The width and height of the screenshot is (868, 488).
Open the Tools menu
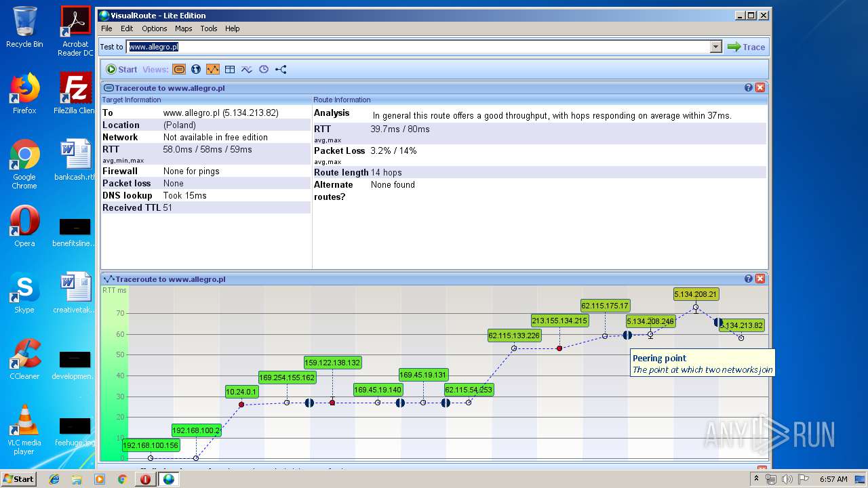pos(209,28)
